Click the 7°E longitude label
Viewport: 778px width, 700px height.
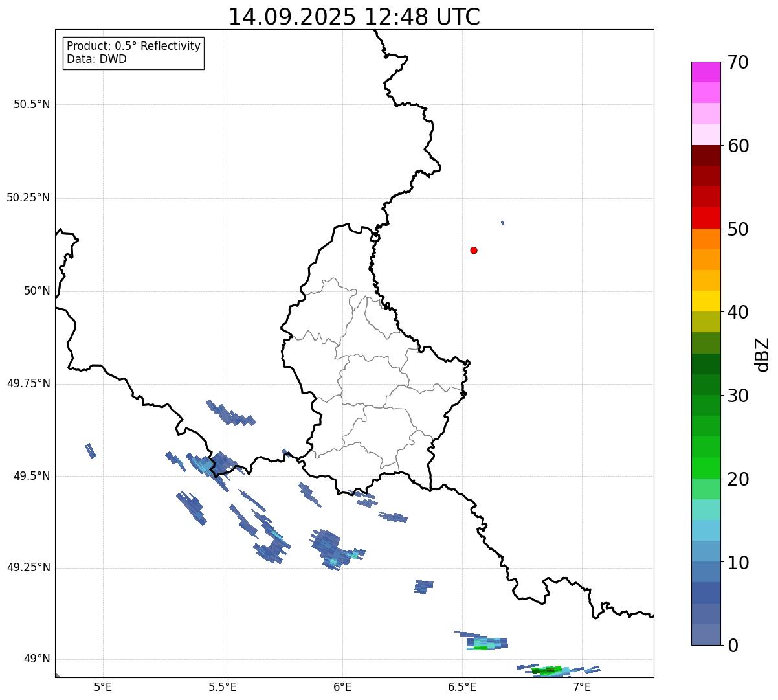click(582, 687)
